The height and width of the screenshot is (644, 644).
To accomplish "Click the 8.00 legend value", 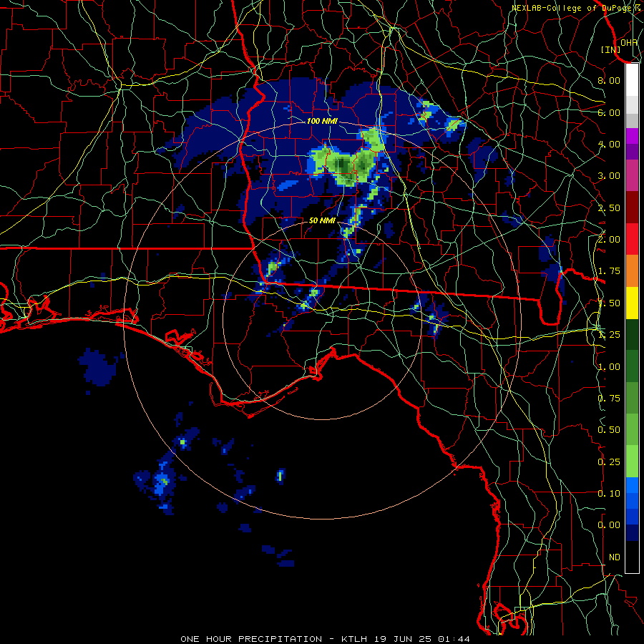I will (x=609, y=80).
